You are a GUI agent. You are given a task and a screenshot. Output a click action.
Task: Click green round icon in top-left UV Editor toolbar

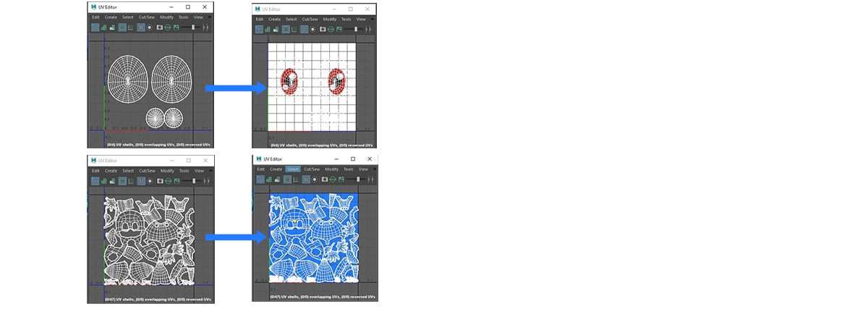coord(168,27)
